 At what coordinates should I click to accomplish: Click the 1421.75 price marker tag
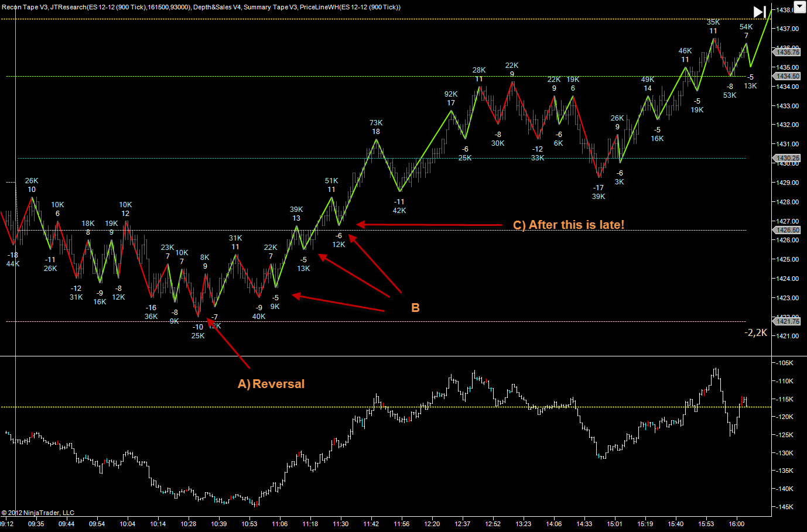coord(788,321)
